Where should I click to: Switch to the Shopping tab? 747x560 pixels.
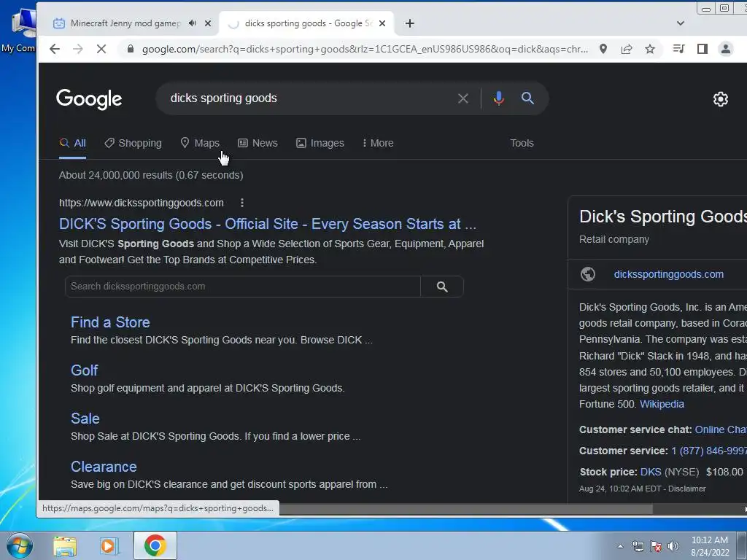click(x=133, y=144)
